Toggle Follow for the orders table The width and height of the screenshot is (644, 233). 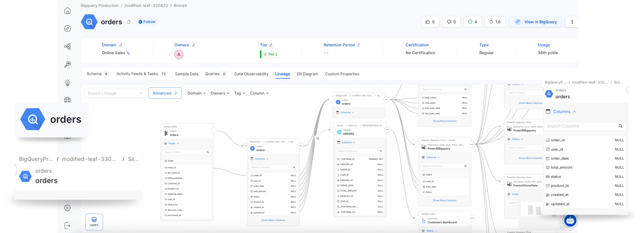147,22
